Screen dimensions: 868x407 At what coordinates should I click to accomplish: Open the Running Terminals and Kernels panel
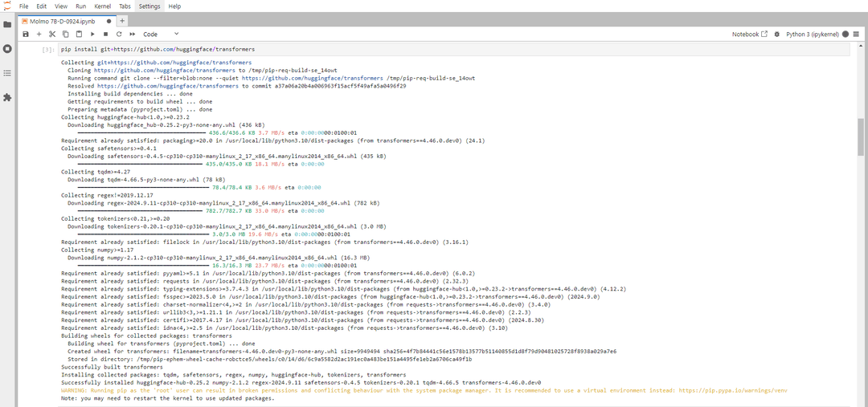coord(7,49)
